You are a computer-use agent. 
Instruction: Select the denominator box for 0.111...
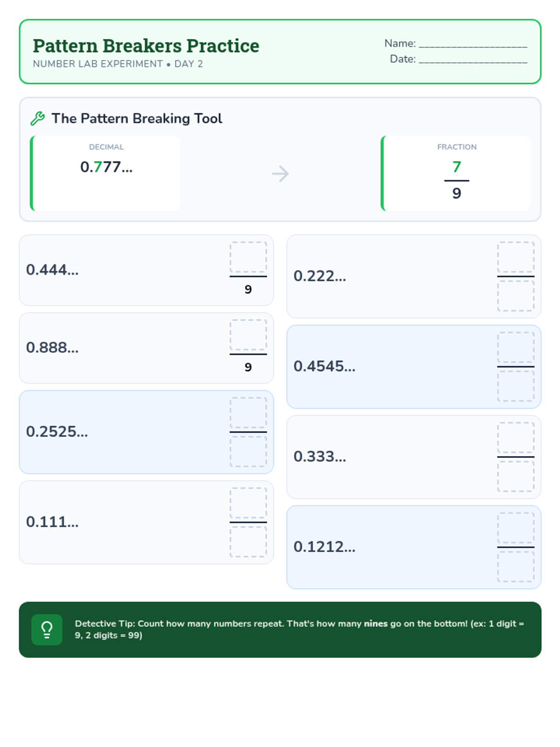click(248, 542)
